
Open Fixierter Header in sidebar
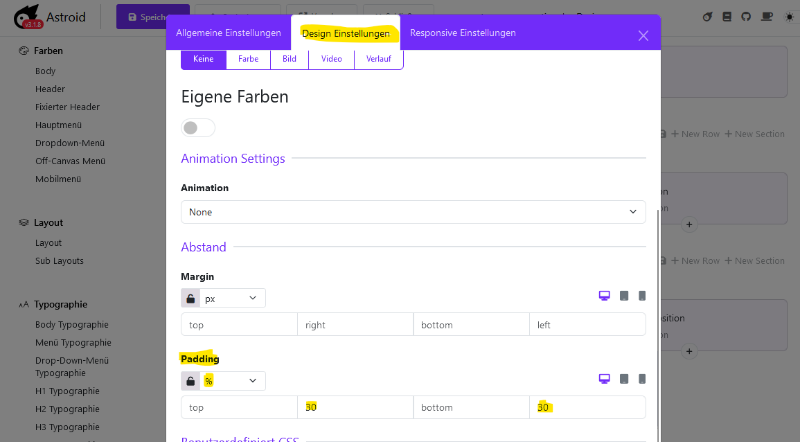(x=67, y=107)
